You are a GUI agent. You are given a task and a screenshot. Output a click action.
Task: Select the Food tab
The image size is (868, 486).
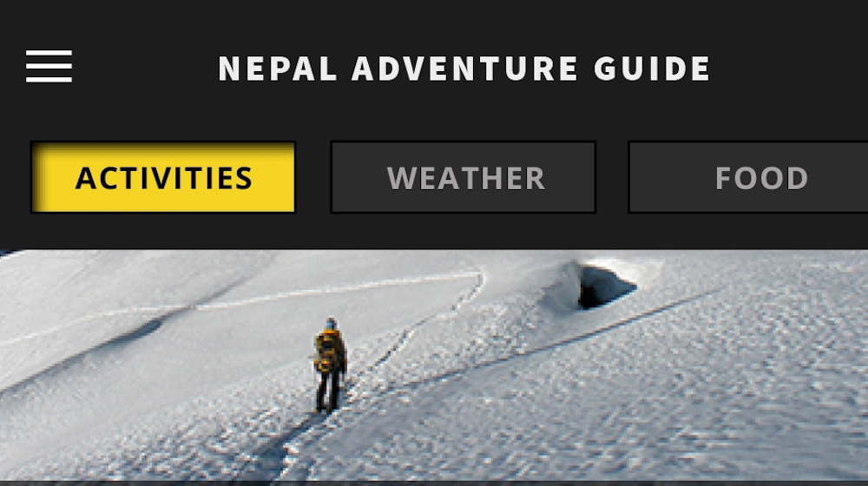click(748, 177)
